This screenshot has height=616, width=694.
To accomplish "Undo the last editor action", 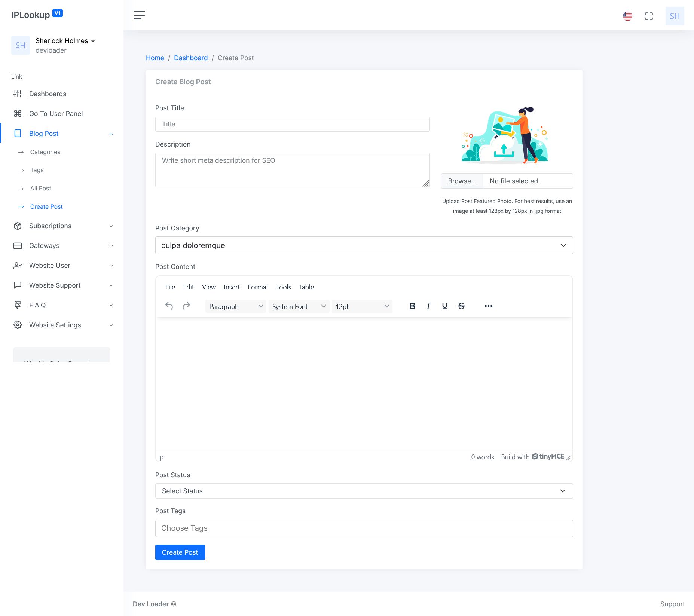I will point(169,306).
